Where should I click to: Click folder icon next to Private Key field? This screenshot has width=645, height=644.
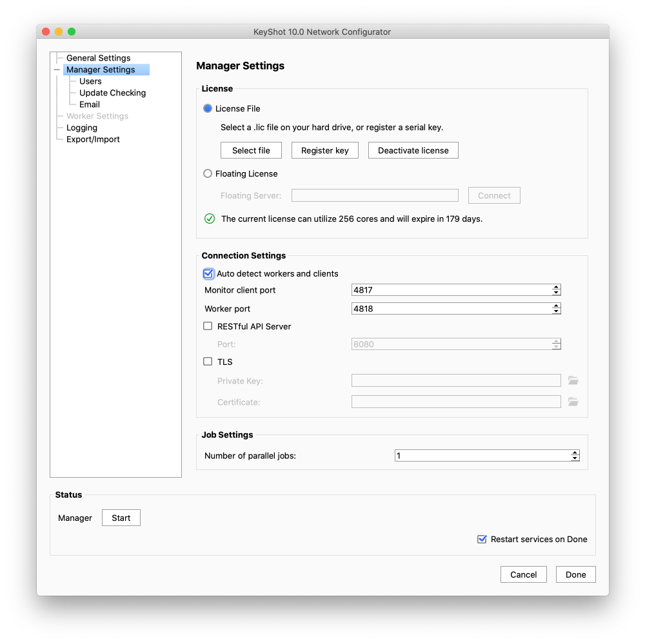tap(573, 380)
